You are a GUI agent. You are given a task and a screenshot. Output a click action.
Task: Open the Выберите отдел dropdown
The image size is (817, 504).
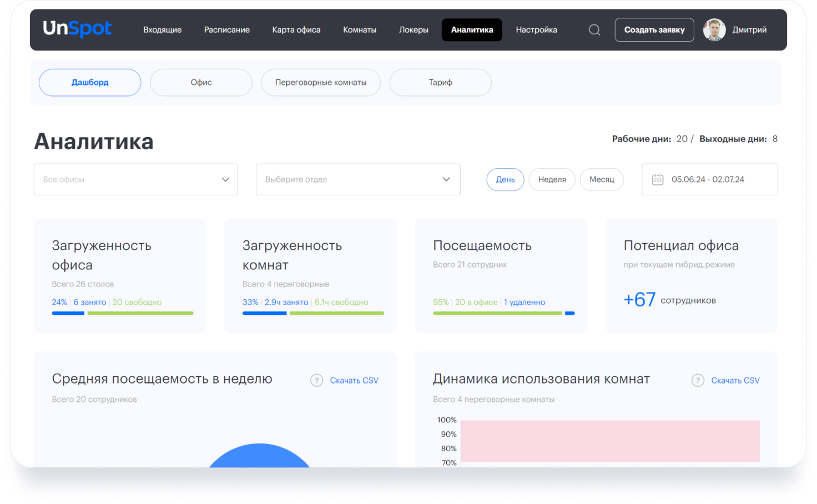click(x=358, y=179)
